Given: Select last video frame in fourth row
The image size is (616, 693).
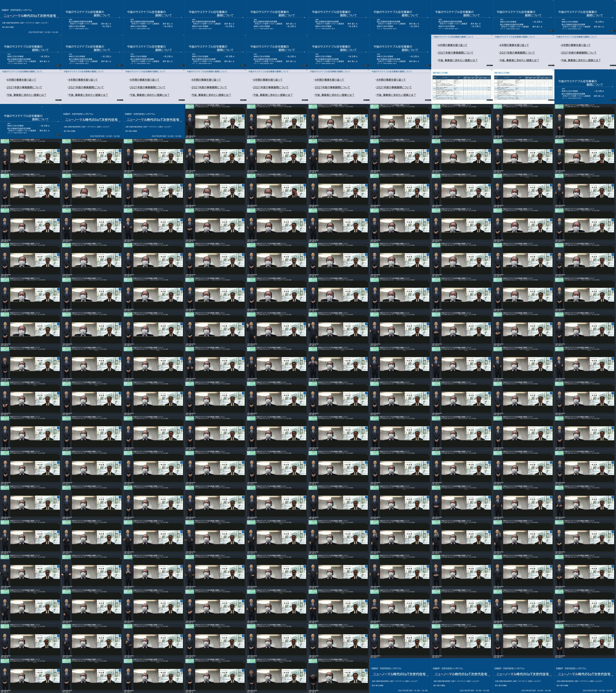Looking at the screenshot, I should click(x=585, y=121).
